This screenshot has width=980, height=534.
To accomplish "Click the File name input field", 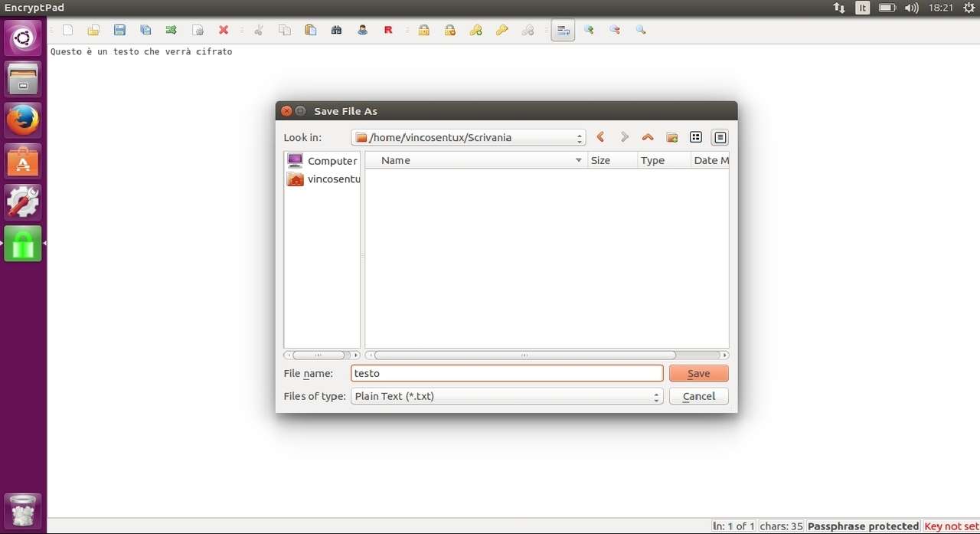I will 507,373.
